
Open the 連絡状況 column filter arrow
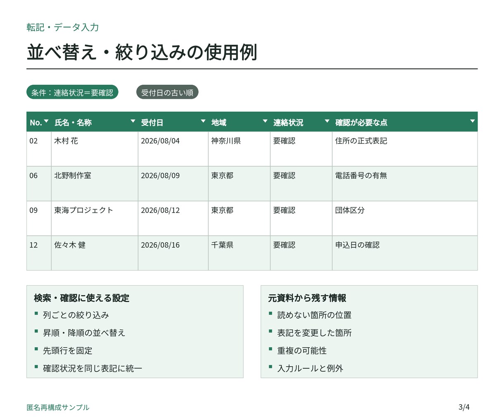pyautogui.click(x=327, y=121)
